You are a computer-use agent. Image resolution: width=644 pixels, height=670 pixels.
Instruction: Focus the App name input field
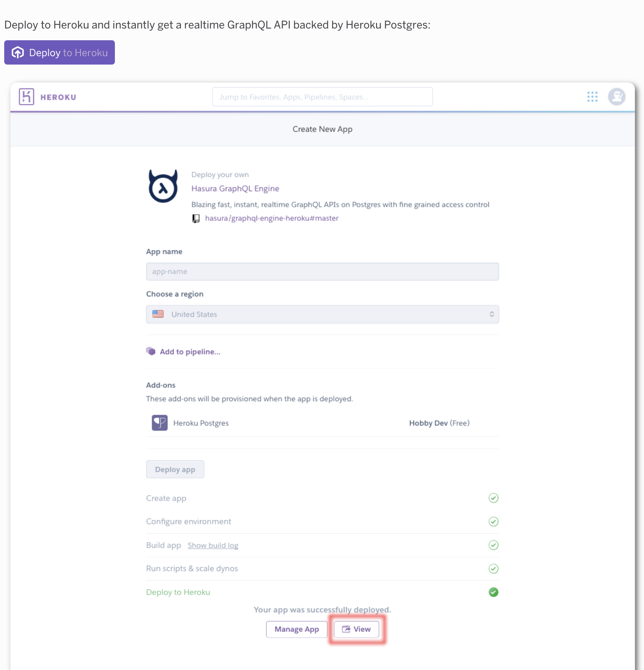[322, 272]
